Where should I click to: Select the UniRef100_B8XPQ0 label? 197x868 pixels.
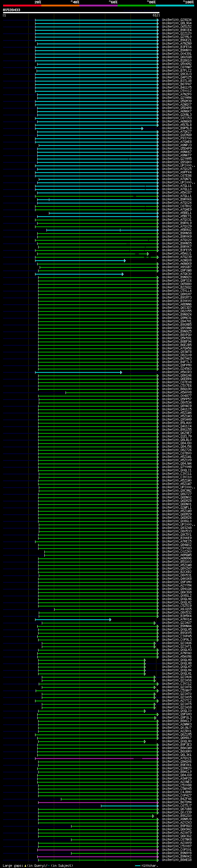pos(176,335)
